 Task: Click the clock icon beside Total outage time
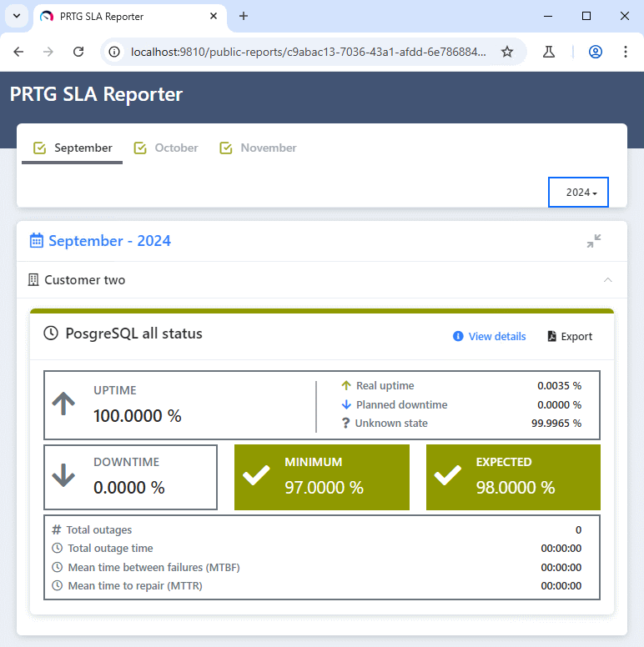pos(57,548)
